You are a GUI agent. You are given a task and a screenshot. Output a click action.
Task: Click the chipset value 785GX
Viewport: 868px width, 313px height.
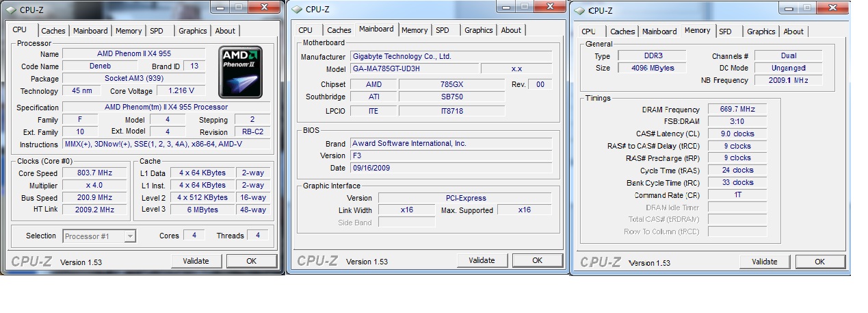point(452,84)
